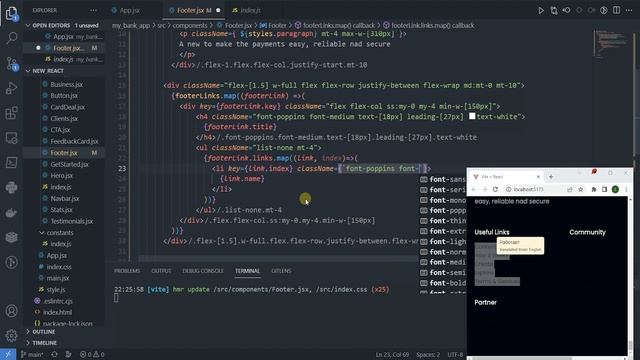
Task: Click the errors and warnings status indicator
Action: point(92,355)
